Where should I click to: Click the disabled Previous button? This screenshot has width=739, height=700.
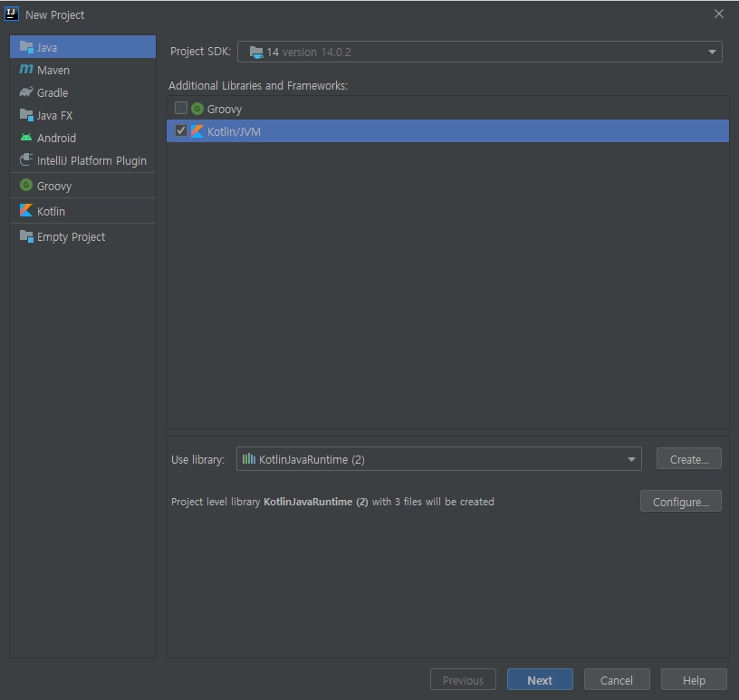point(463,680)
